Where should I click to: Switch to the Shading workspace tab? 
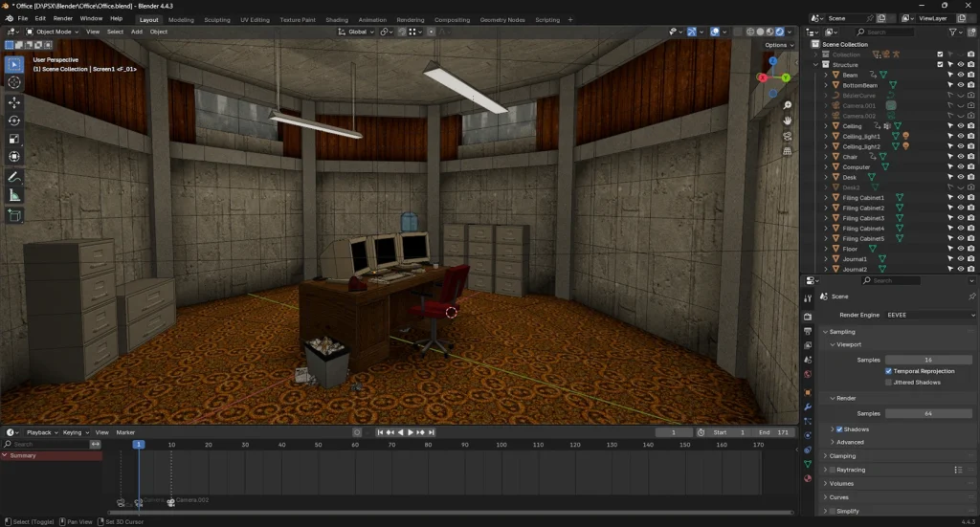[x=337, y=20]
